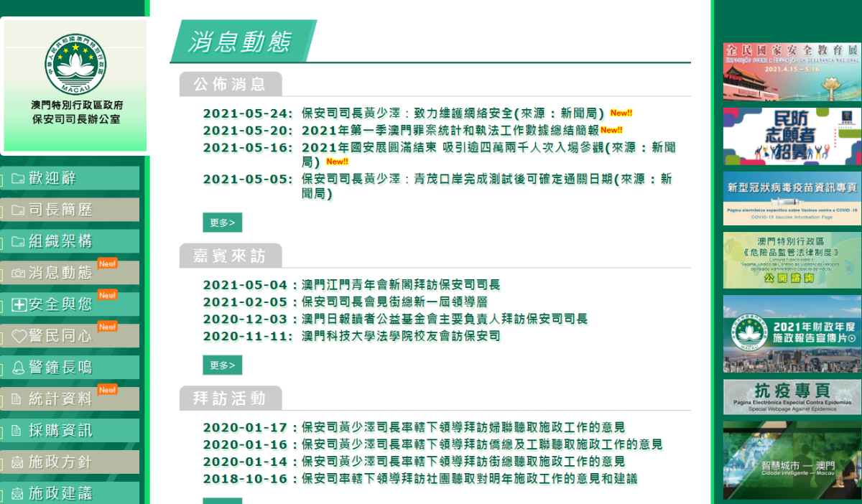Screen dimensions: 862x504
Task: Expand 更多> under 嘉賓來訪 section
Action: [222, 365]
